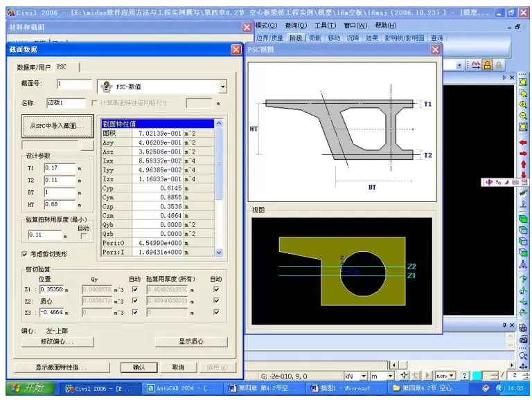The width and height of the screenshot is (532, 400).
Task: Toggle the Z1 row Qy 自动 checkbox
Action: [x=135, y=289]
